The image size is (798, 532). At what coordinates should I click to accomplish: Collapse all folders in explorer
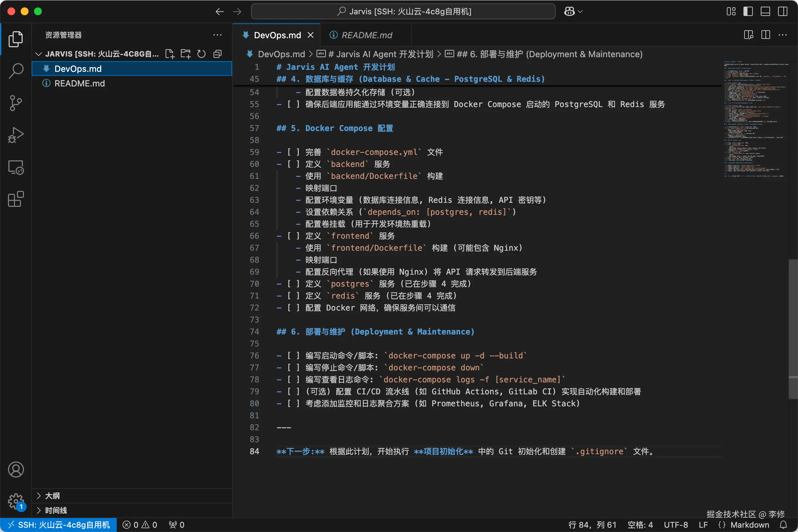[217, 54]
